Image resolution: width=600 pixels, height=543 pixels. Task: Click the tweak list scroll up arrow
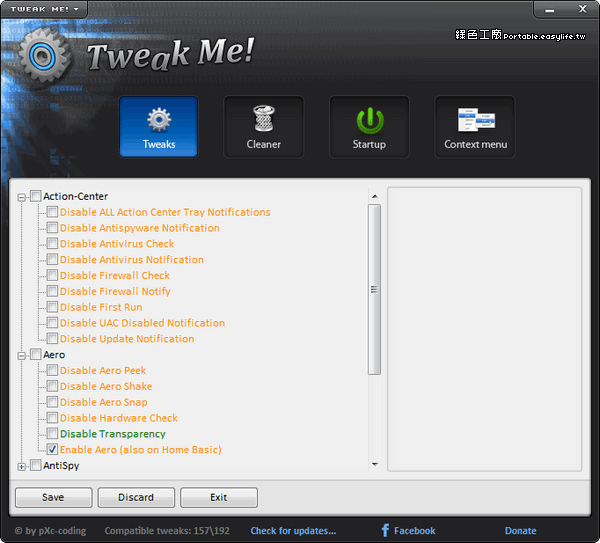(x=375, y=196)
